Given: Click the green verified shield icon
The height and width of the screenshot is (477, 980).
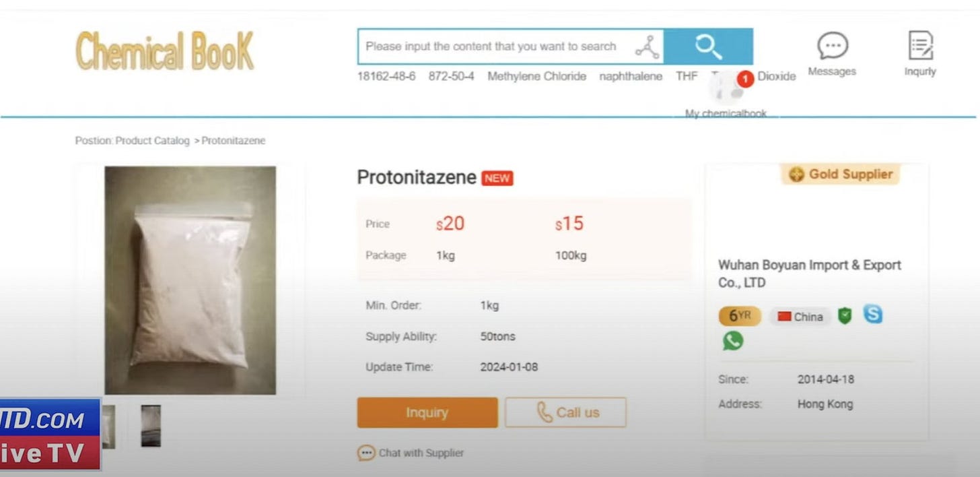Looking at the screenshot, I should [x=845, y=315].
